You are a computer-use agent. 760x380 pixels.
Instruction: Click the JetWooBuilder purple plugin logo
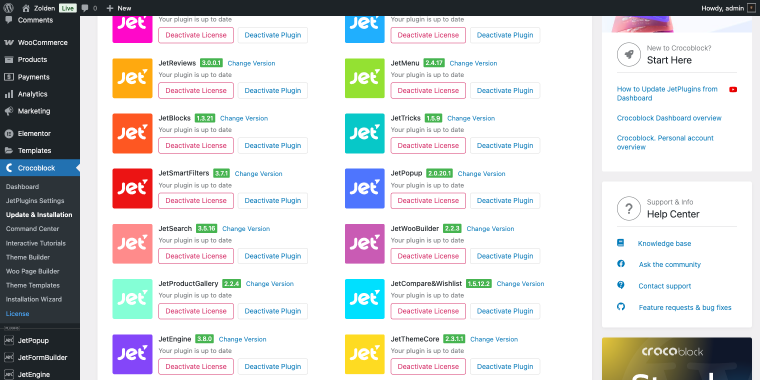coord(364,244)
